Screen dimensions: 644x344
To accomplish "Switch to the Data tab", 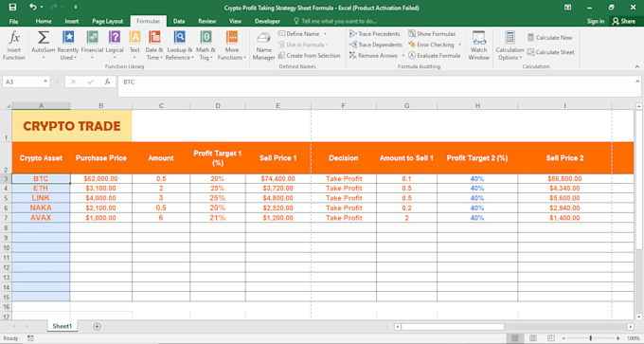I will pyautogui.click(x=179, y=22).
